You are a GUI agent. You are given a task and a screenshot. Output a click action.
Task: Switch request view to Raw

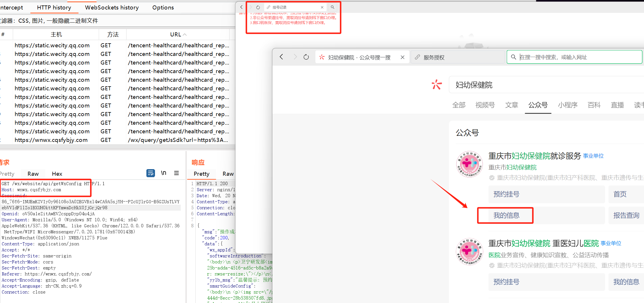33,174
